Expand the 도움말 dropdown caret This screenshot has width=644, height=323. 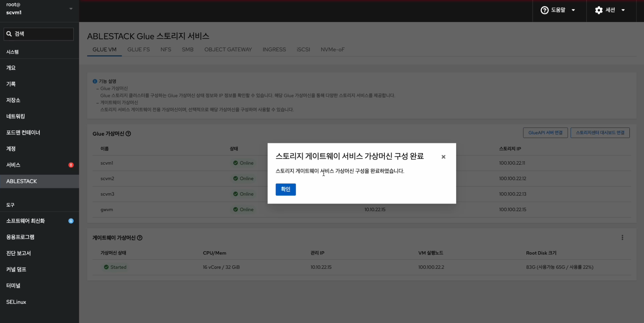(573, 10)
